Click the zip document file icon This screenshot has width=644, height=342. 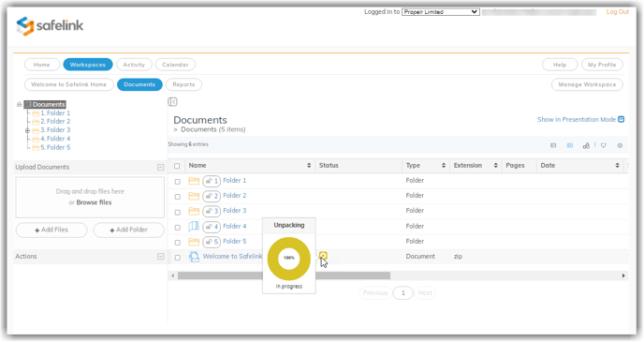pos(194,257)
